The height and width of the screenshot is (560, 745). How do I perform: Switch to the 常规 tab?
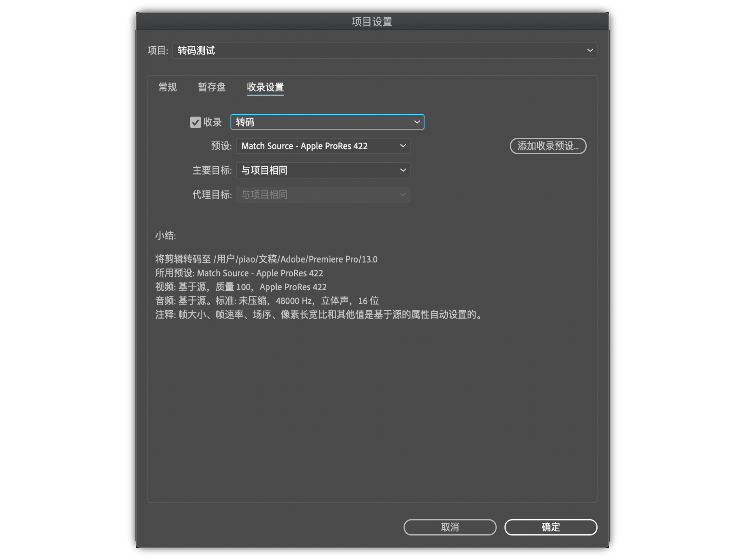point(167,88)
